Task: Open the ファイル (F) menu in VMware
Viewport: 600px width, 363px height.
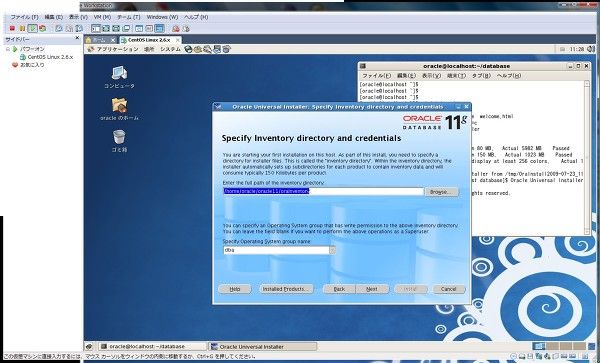Action: coord(24,17)
